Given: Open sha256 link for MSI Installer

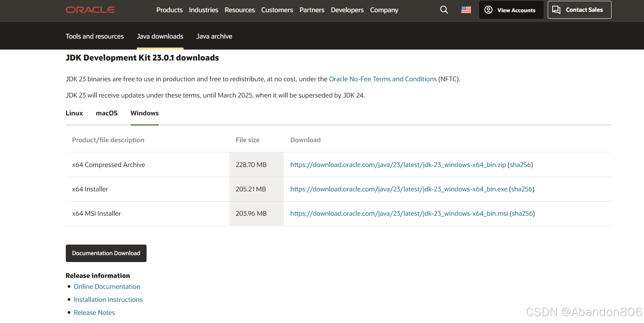Looking at the screenshot, I should [x=522, y=213].
